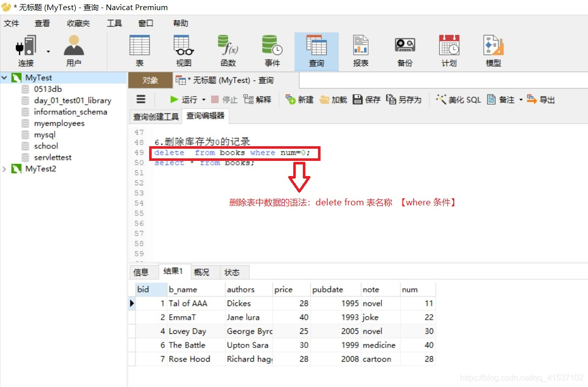The width and height of the screenshot is (588, 387).
Task: Click the pubdate column header
Action: coord(336,289)
